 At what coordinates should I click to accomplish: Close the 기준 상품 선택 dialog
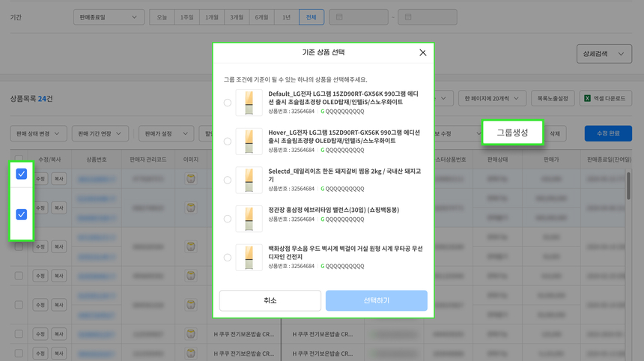point(422,52)
